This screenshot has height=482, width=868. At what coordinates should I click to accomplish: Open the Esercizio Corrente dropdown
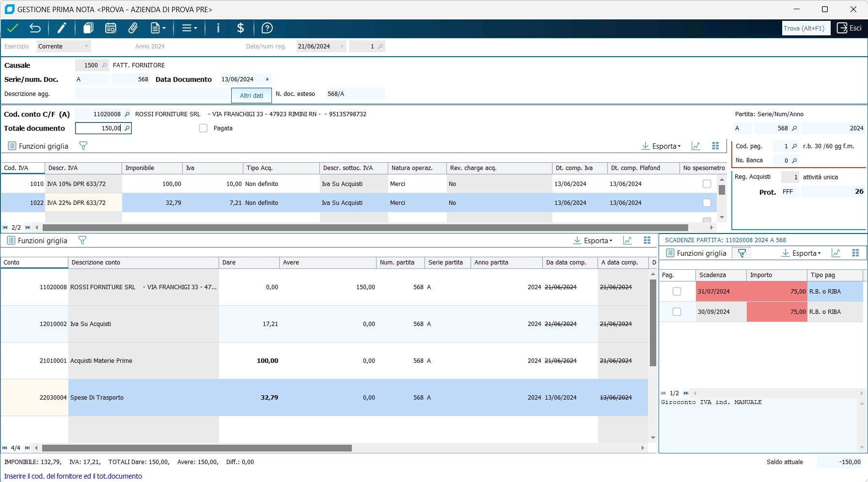(86, 47)
